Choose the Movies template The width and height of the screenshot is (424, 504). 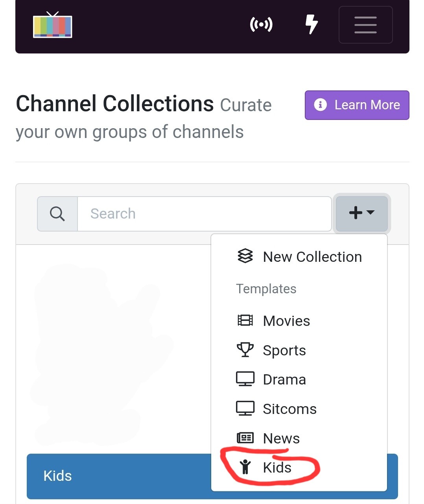pyautogui.click(x=286, y=321)
